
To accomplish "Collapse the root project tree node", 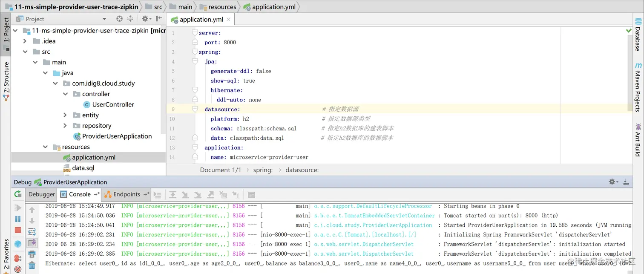I will (x=15, y=31).
